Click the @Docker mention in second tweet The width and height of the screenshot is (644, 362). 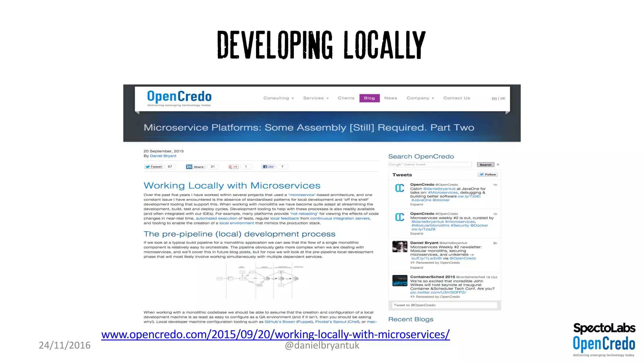[479, 226]
